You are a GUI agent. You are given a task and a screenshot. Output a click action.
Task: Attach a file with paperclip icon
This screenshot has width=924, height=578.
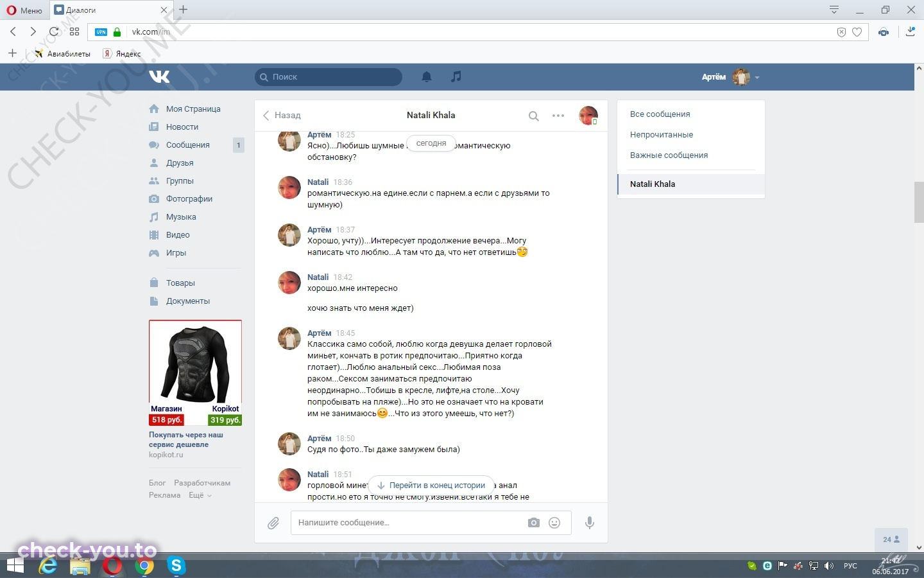273,523
